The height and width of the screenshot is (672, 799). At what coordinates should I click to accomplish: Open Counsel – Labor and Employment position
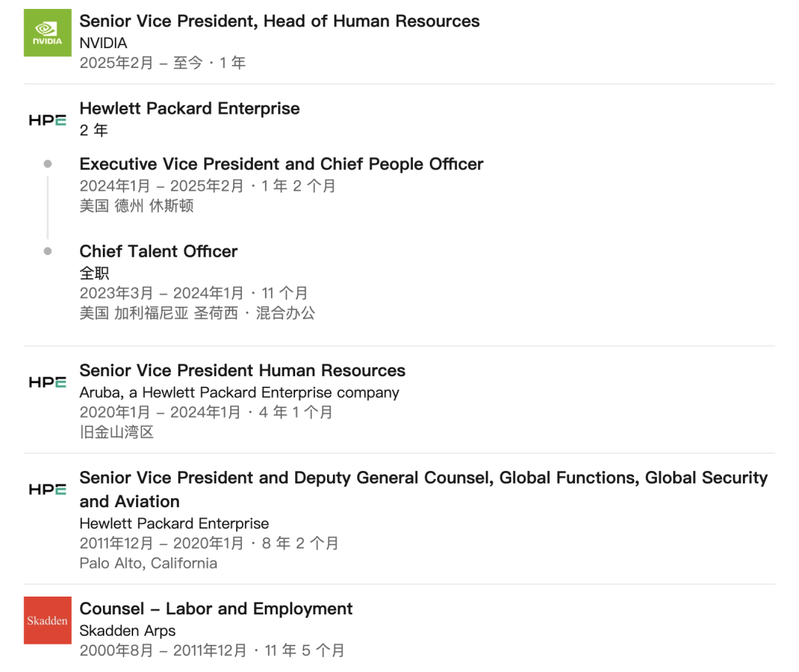coord(215,609)
